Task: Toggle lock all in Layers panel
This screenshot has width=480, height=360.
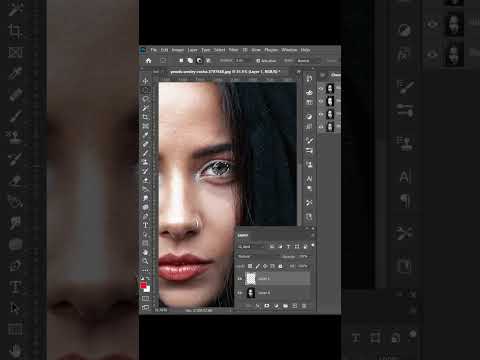Action: pyautogui.click(x=280, y=266)
